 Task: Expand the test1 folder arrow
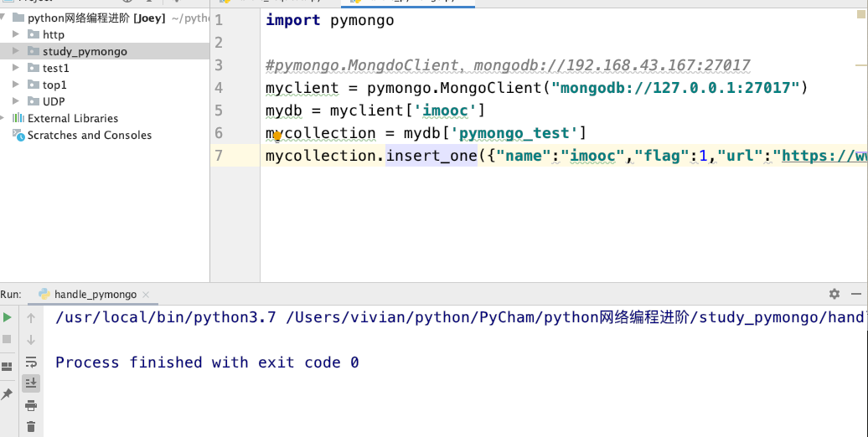(16, 68)
